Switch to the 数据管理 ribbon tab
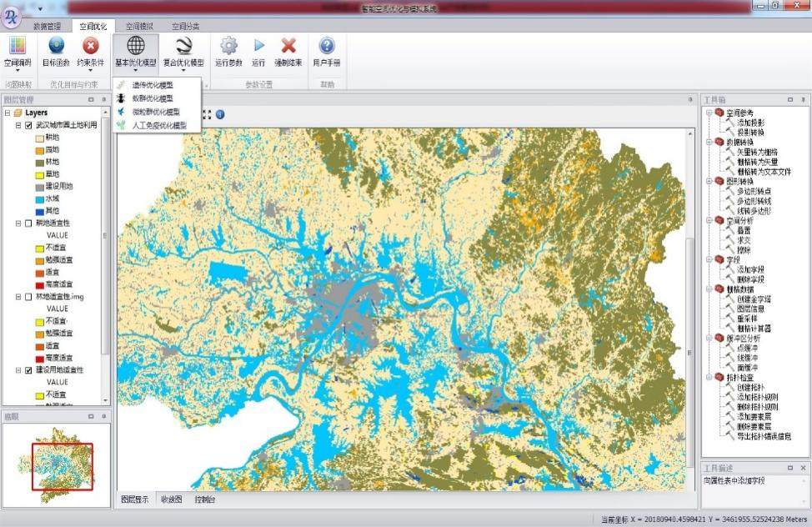Viewport: 812px width, 527px height. tap(47, 27)
